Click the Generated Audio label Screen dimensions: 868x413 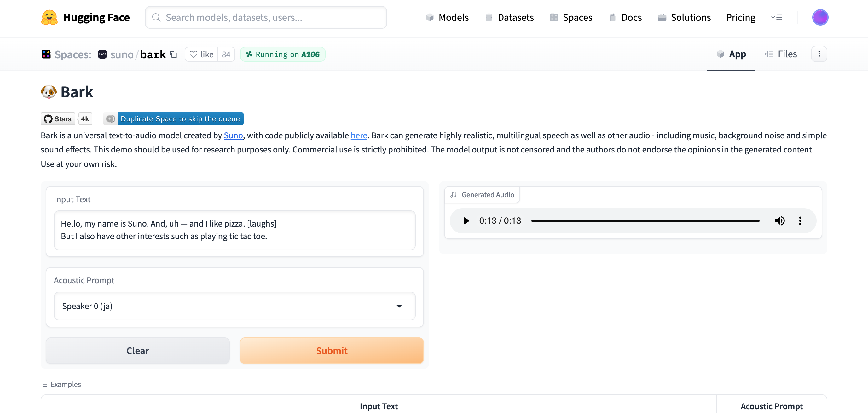click(x=482, y=195)
